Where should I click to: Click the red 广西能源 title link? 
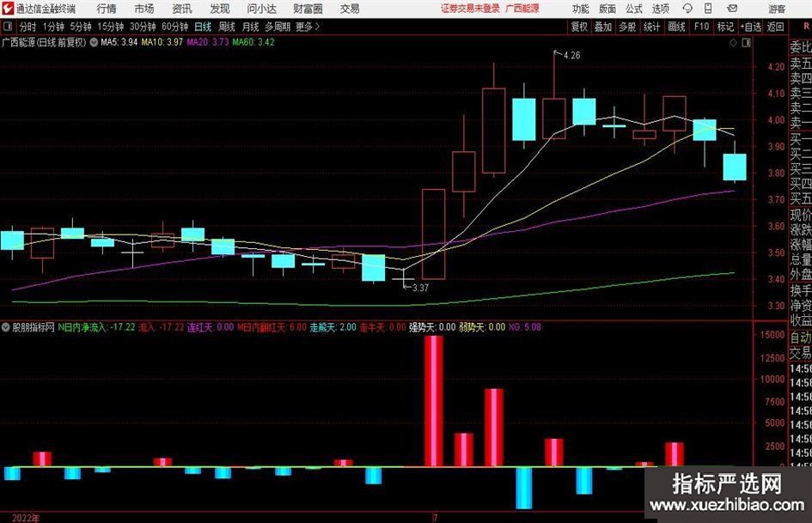point(522,9)
